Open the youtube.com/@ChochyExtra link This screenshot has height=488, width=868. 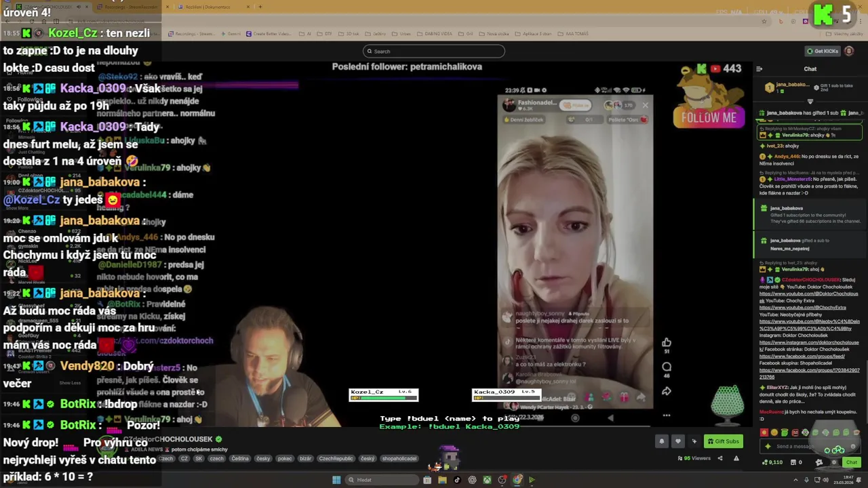tap(802, 308)
